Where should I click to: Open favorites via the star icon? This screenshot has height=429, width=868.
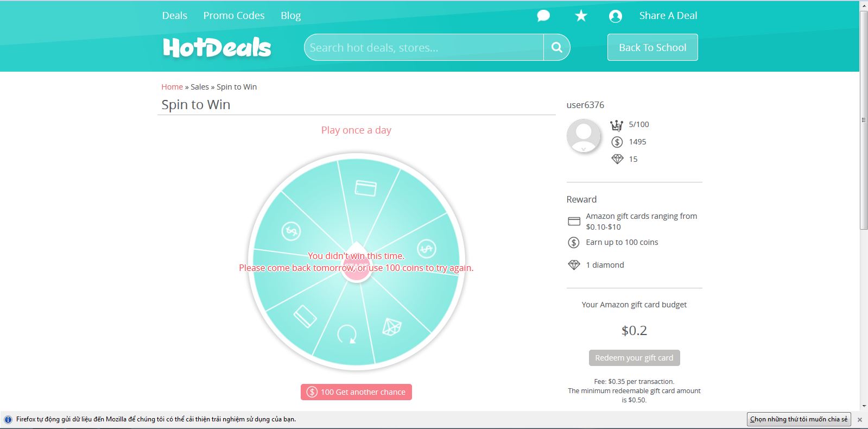[581, 16]
